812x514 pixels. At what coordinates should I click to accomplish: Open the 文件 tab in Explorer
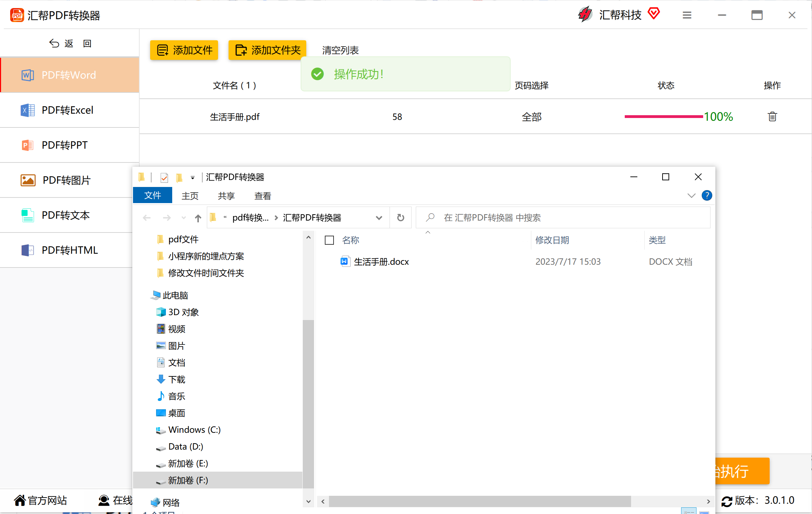(x=153, y=195)
